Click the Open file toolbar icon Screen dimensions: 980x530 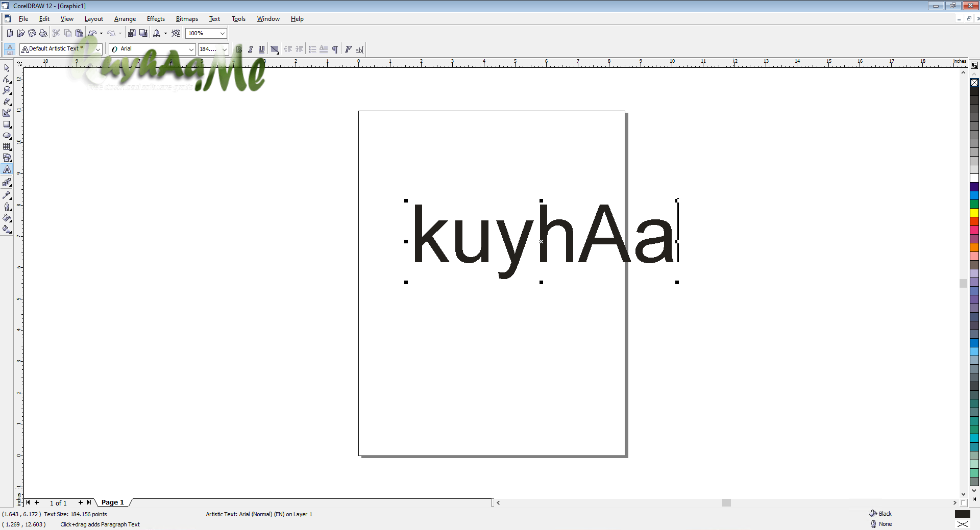coord(21,33)
